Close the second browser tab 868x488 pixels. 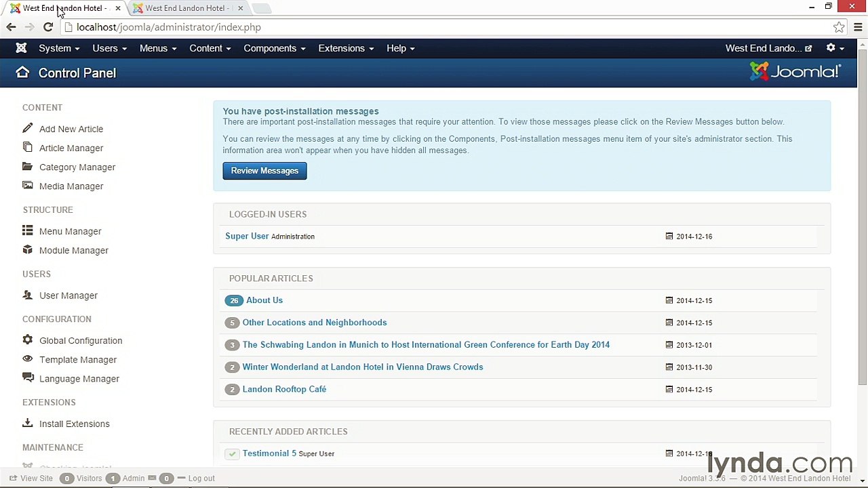point(240,8)
